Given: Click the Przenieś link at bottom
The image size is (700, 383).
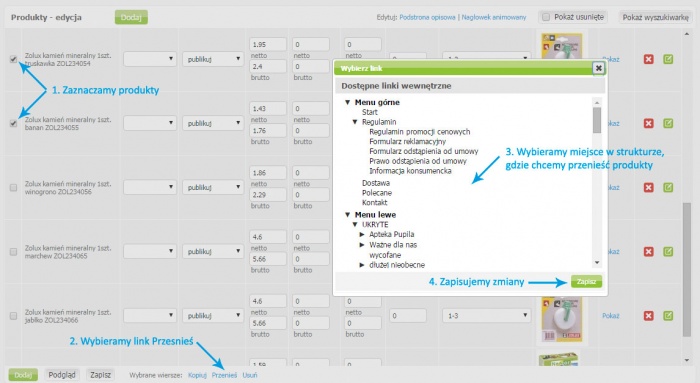Looking at the screenshot, I should pos(224,375).
